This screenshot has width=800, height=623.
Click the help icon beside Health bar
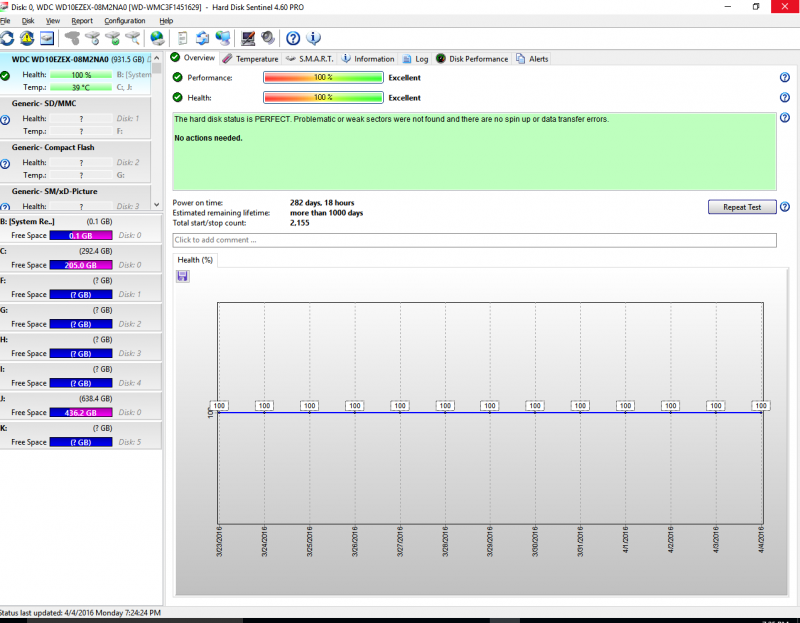click(x=785, y=97)
